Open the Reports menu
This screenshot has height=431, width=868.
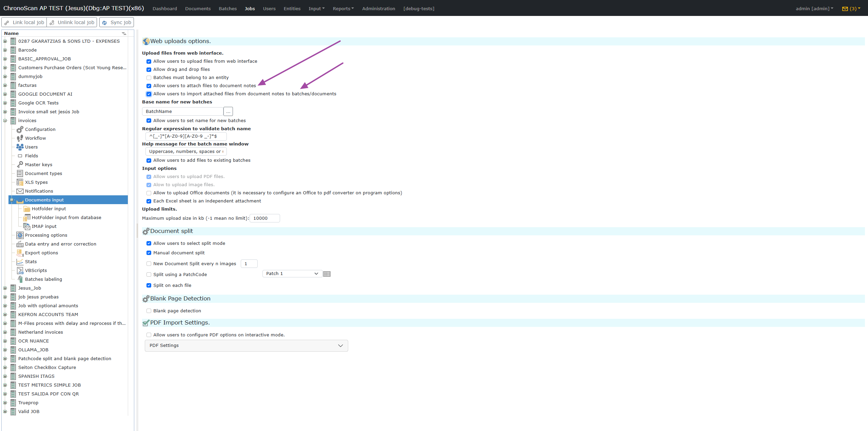tap(343, 8)
